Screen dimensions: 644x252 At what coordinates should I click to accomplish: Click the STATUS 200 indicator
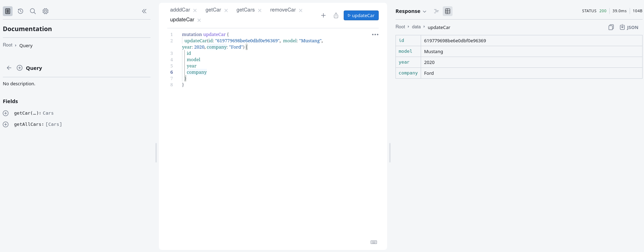click(x=594, y=11)
